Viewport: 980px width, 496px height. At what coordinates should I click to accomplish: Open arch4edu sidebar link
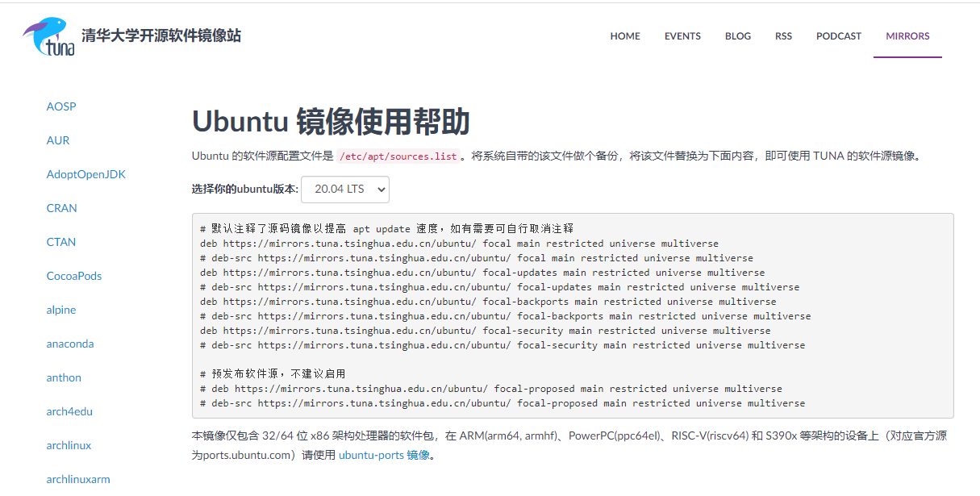point(69,411)
